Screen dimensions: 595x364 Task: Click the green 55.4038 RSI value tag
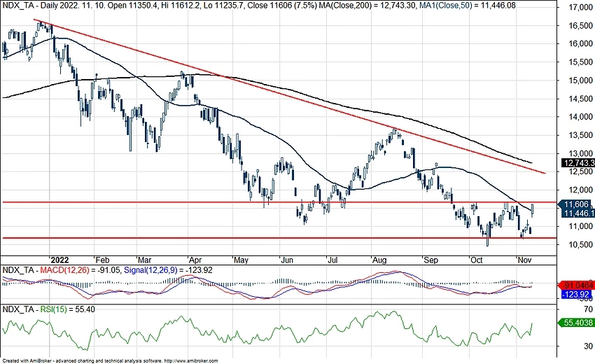(x=576, y=323)
